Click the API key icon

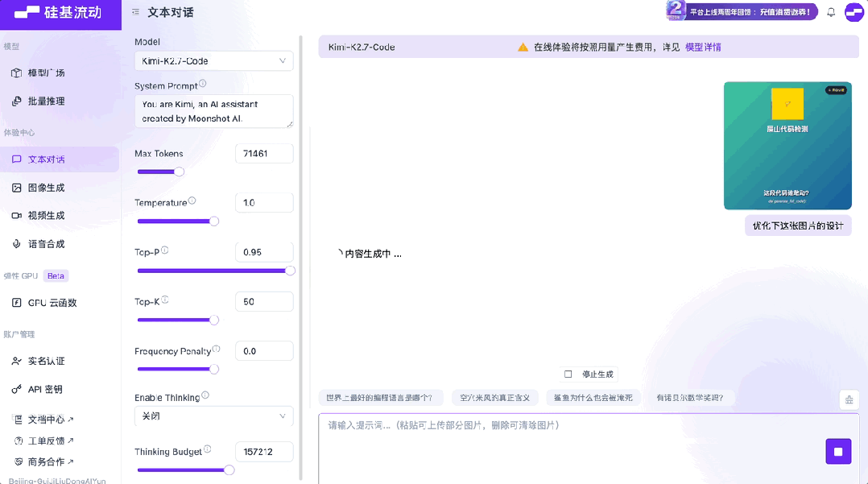point(17,389)
